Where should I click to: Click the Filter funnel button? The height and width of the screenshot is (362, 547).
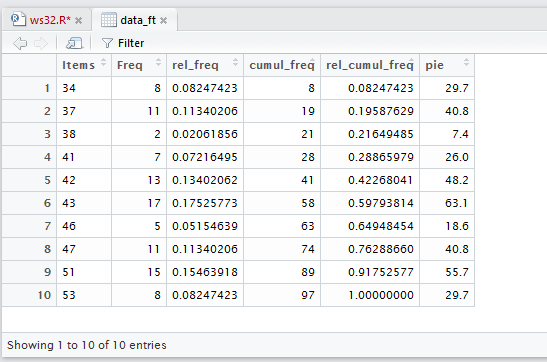pyautogui.click(x=123, y=43)
